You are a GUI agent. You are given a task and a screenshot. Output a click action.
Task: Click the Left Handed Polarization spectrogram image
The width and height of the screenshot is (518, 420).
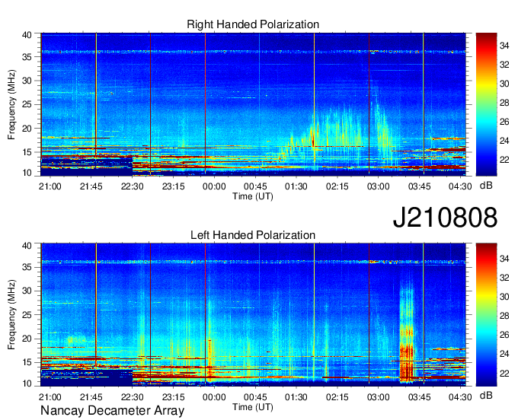click(x=253, y=314)
